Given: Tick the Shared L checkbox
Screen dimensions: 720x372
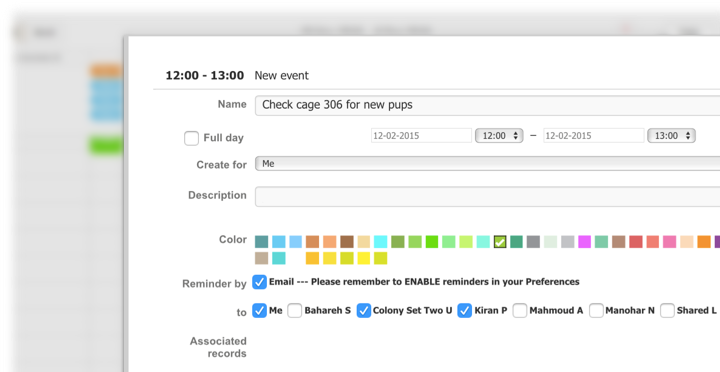Looking at the screenshot, I should [x=667, y=310].
